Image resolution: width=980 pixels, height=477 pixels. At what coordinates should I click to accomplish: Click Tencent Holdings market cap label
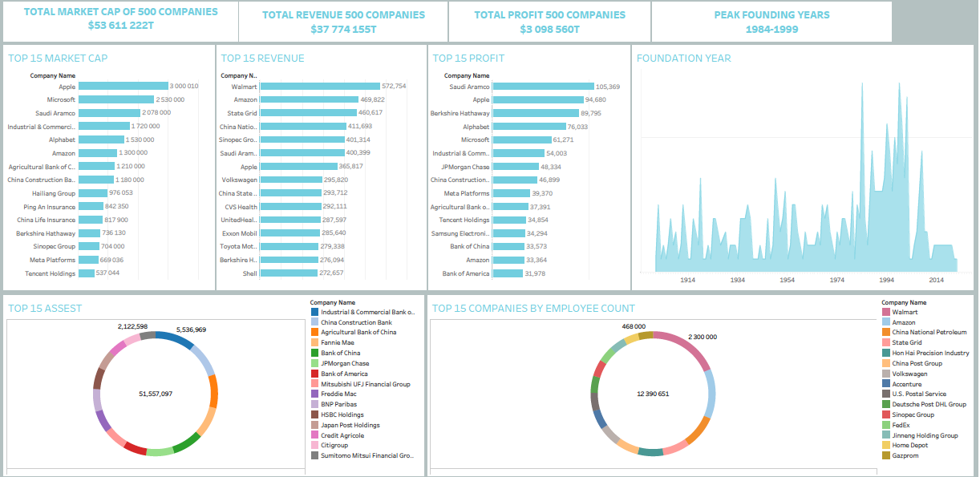tap(50, 273)
